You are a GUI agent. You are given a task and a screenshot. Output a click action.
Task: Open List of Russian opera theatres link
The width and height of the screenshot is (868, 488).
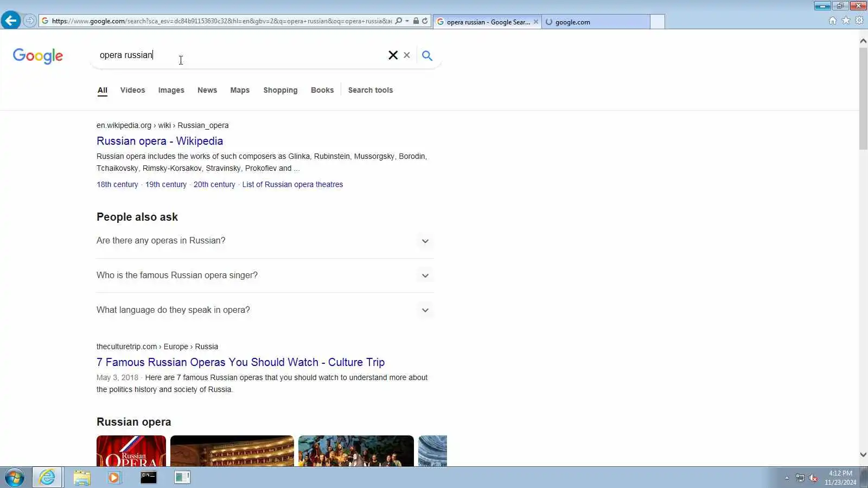[x=292, y=184]
